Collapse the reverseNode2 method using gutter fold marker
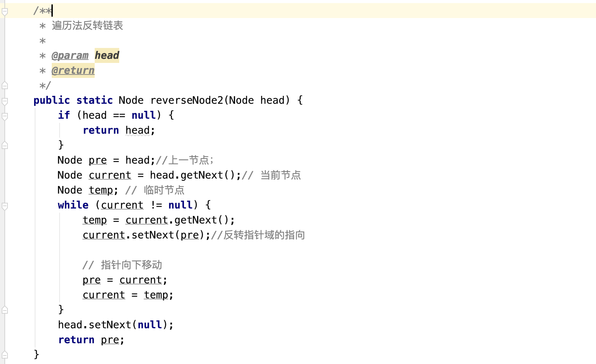 (5, 101)
